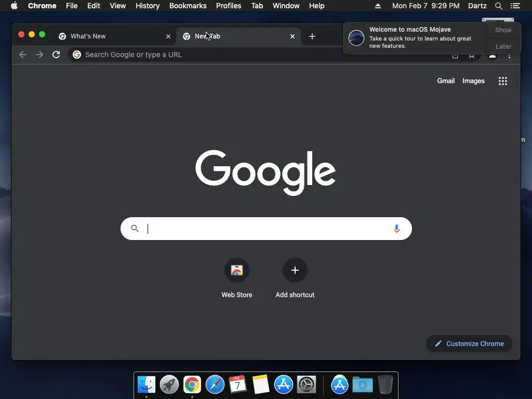Open a new tab with the plus button
Viewport: 532px width, 399px height.
tap(312, 36)
